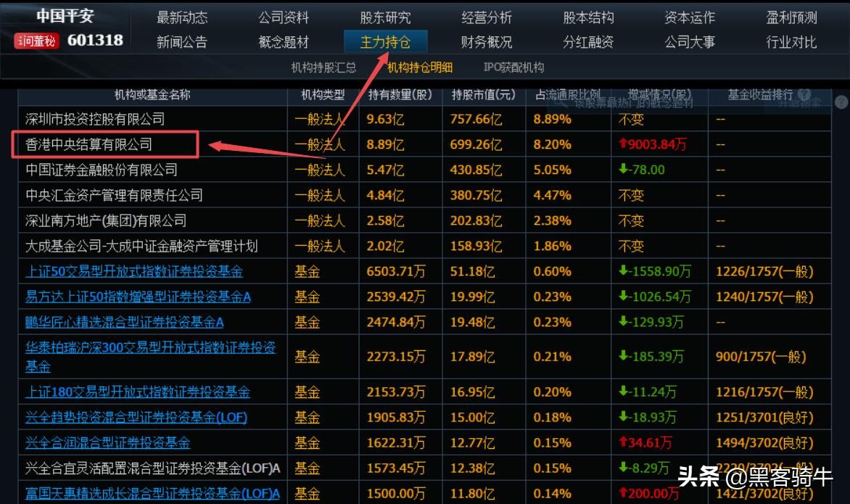850x504 pixels.
Task: Open the 公司资料 section
Action: point(283,18)
